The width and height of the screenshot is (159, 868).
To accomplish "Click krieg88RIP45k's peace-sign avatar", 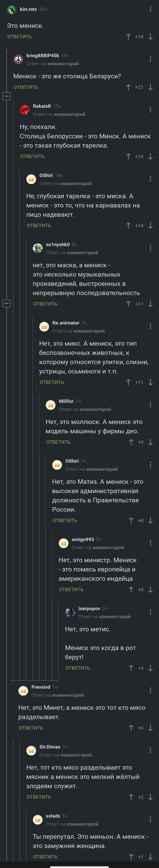I will coord(17,58).
